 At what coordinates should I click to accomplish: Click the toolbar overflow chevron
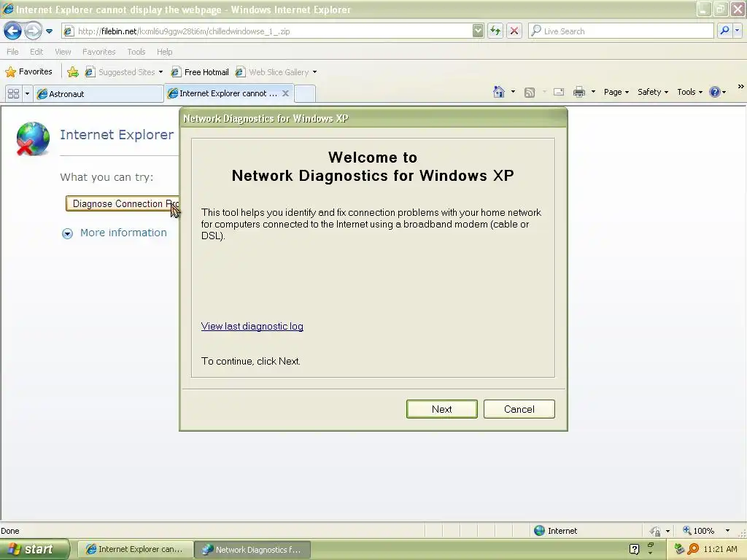point(740,86)
